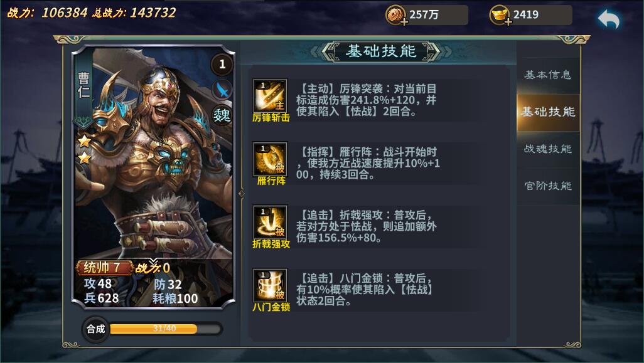The height and width of the screenshot is (363, 644).
Task: Tap the blue troop type icon
Action: pyautogui.click(x=222, y=90)
